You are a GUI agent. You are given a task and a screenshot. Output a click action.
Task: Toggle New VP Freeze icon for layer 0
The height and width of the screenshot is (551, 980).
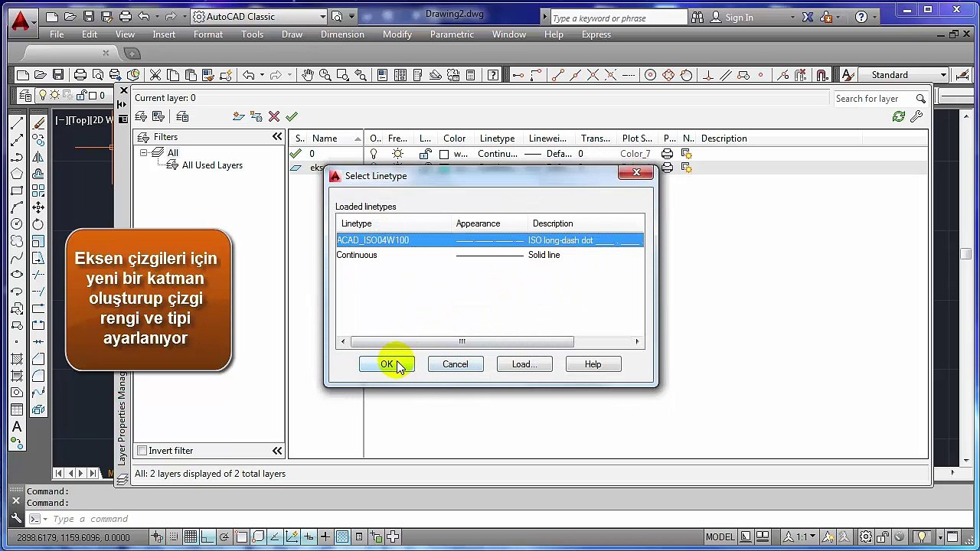click(x=687, y=154)
